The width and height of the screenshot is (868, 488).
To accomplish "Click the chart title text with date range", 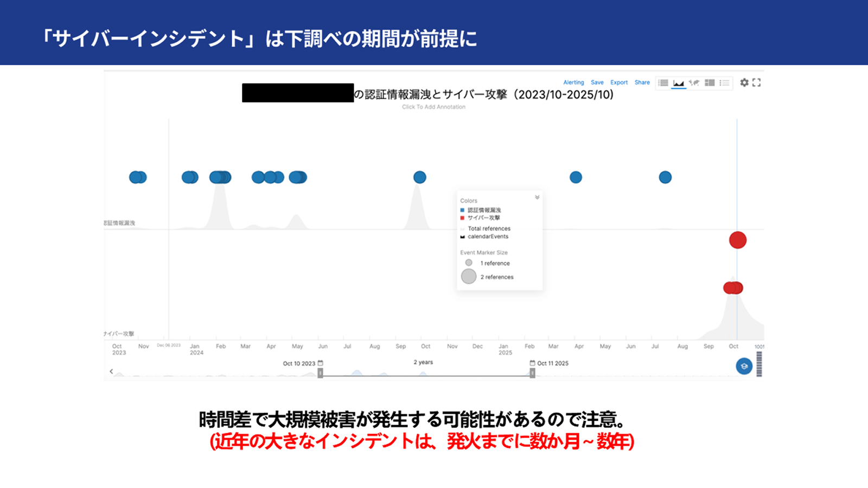I will pyautogui.click(x=484, y=94).
